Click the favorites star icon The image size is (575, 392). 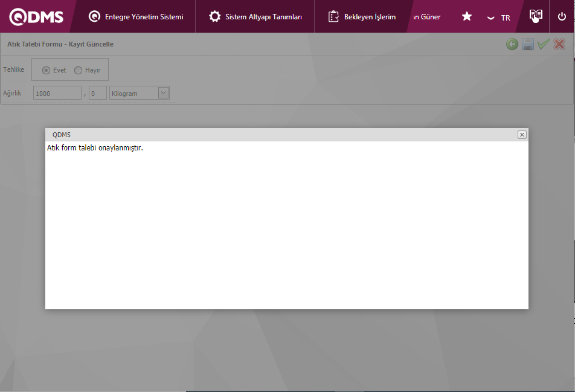[x=466, y=16]
